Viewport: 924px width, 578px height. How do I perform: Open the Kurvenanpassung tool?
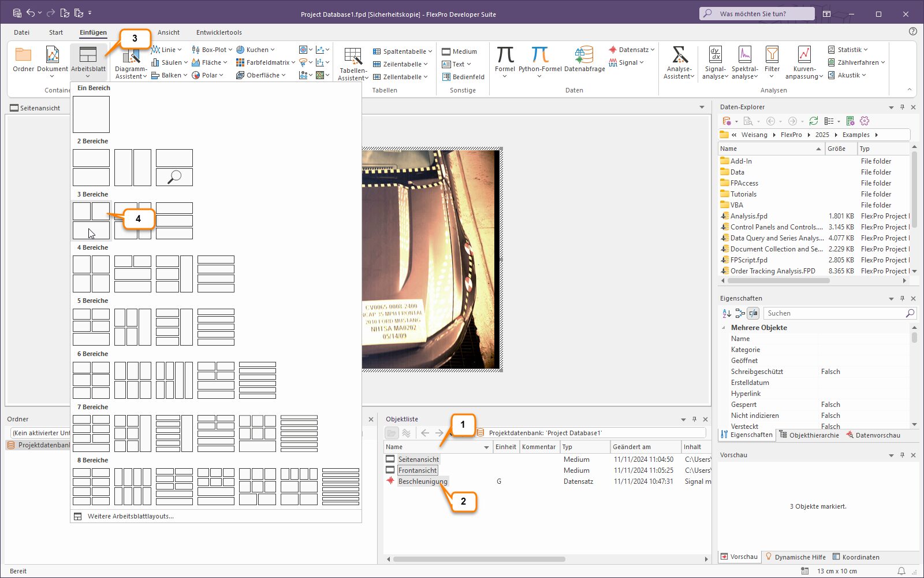coord(804,55)
